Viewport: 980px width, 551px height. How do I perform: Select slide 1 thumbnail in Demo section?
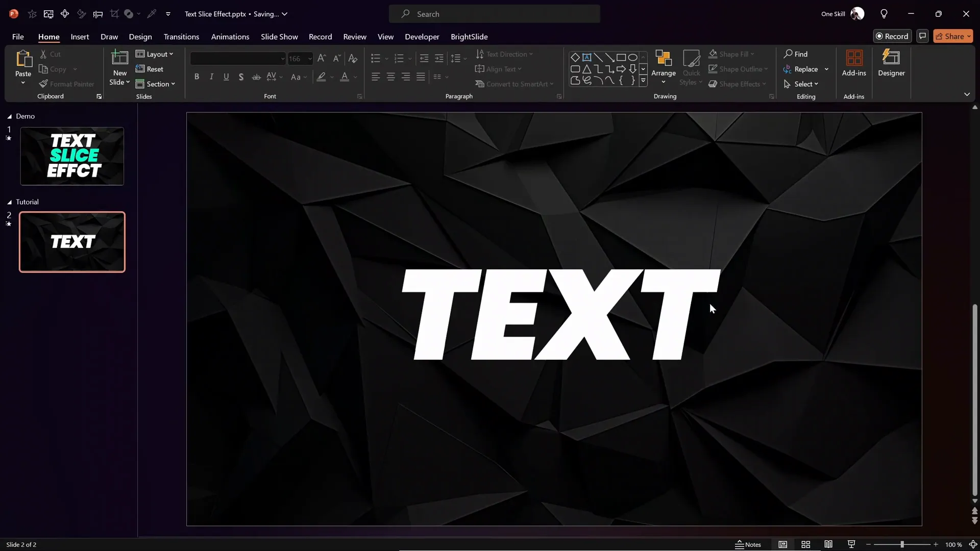72,156
